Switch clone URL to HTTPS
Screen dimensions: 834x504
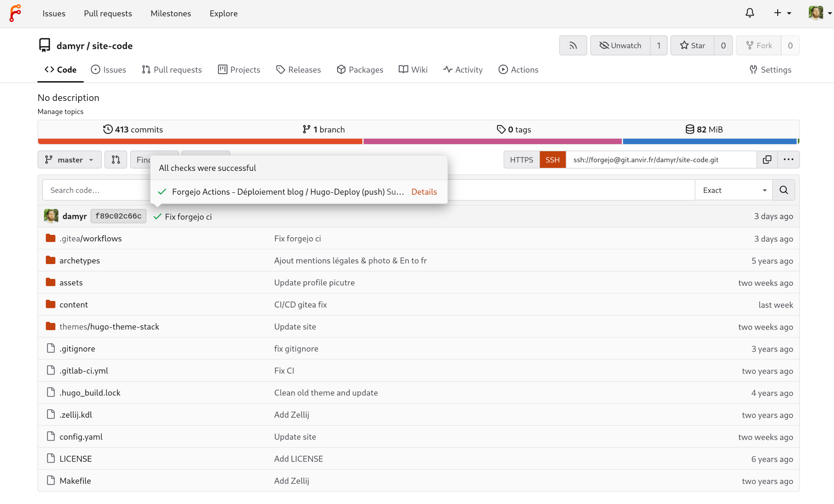(521, 160)
